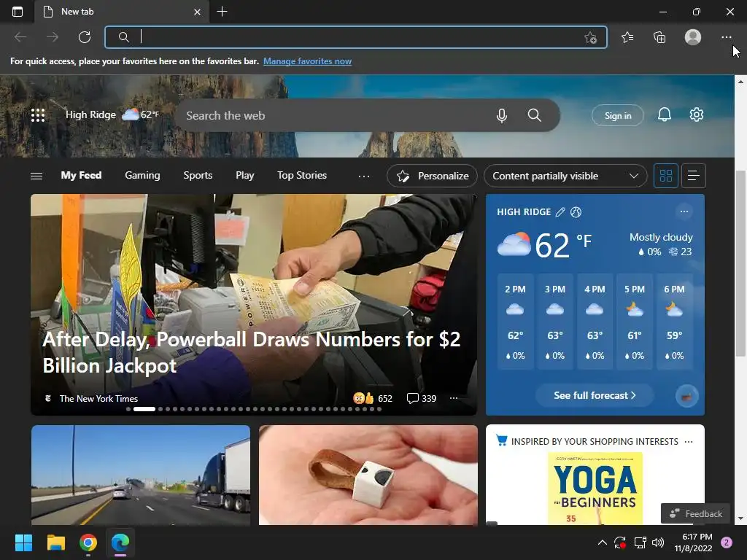This screenshot has height=560, width=747.
Task: Click the back navigation arrow
Action: coord(20,37)
